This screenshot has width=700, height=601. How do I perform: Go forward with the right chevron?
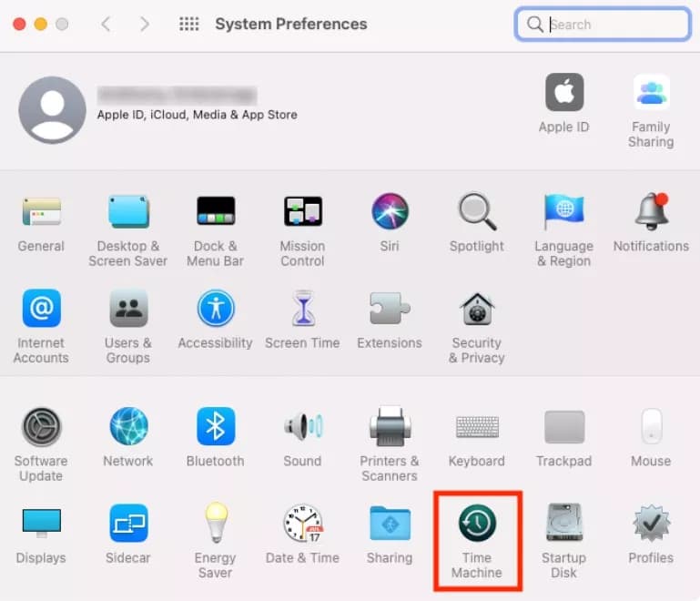pos(144,24)
